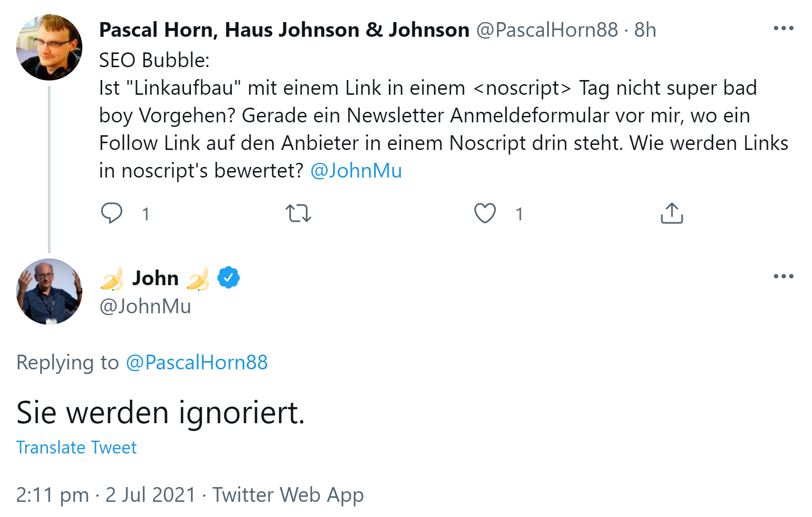
Task: Open more options on Pascal Horn's tweet
Action: [x=784, y=29]
